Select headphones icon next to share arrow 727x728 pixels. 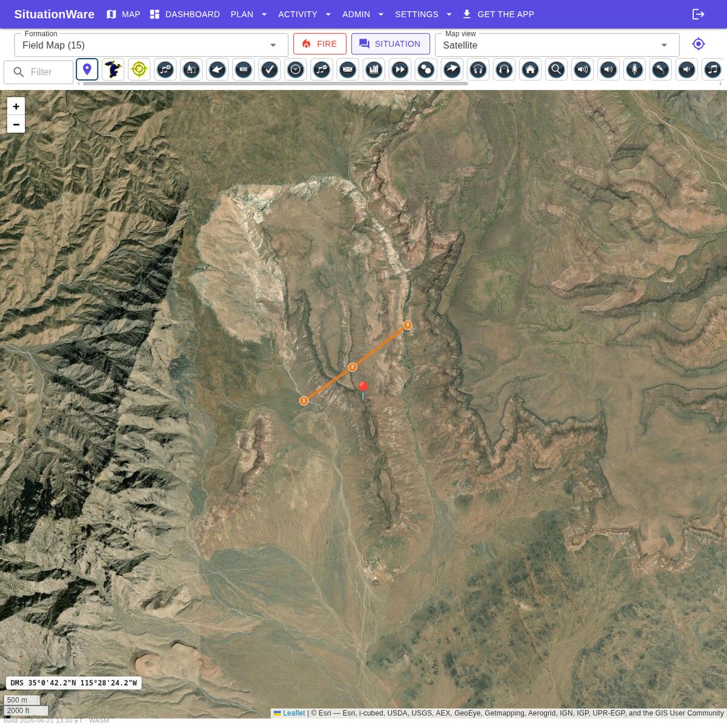coord(478,70)
